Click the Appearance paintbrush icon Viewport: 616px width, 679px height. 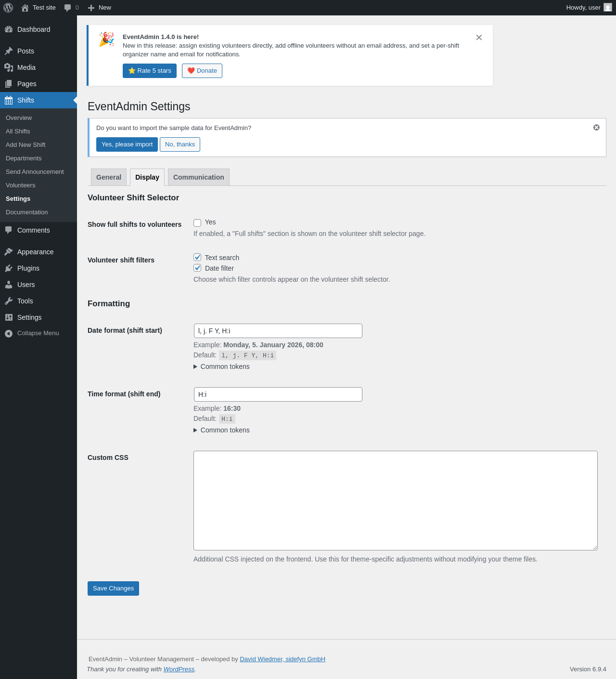[9, 252]
